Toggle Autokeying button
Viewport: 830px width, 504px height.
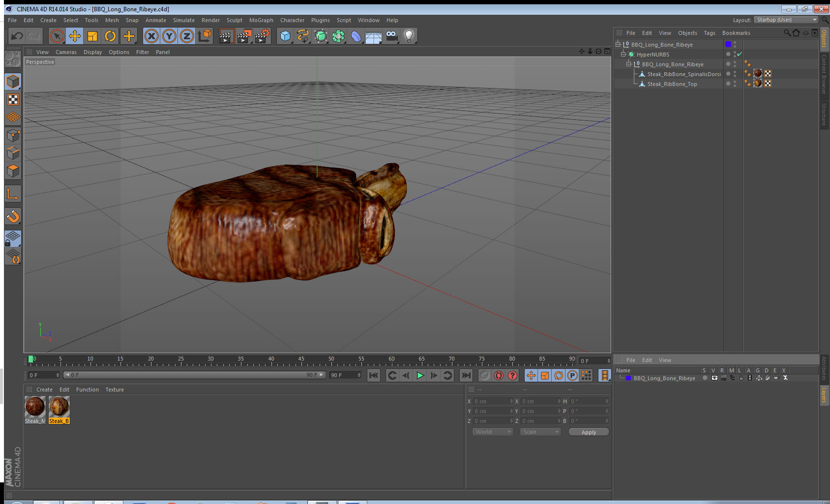click(499, 375)
